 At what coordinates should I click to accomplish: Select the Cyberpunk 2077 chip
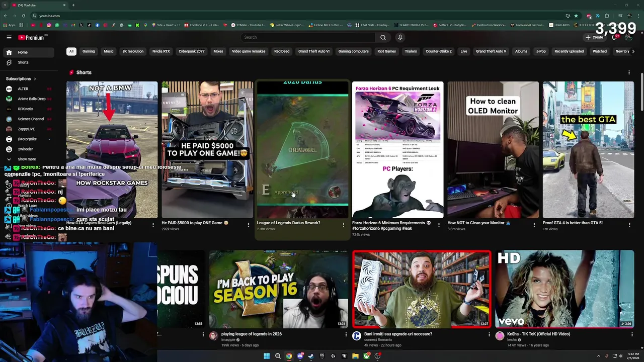coord(192,51)
